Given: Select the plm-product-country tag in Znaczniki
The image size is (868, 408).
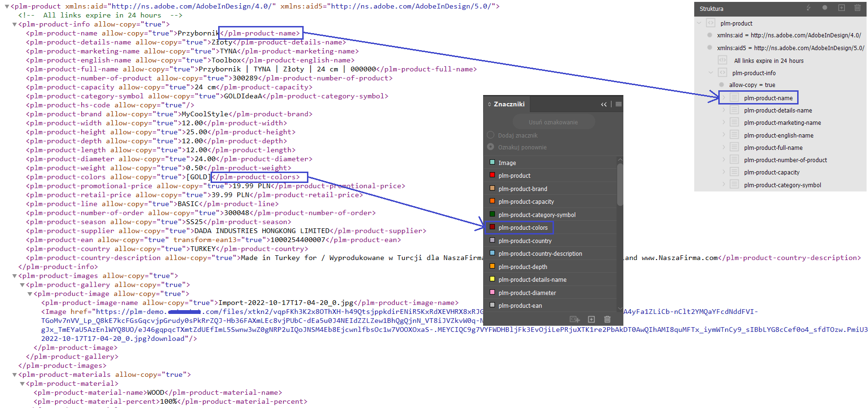Looking at the screenshot, I should coord(551,241).
